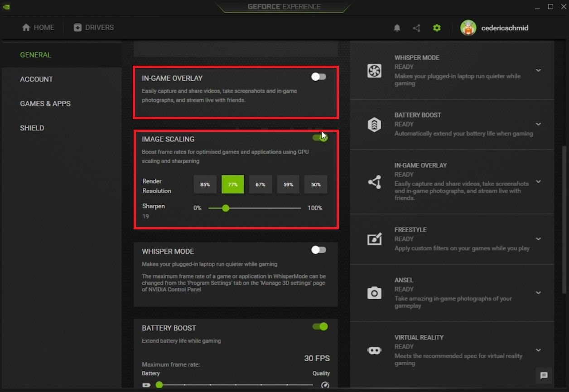
Task: Turn off the Image Scaling switch
Action: (320, 138)
